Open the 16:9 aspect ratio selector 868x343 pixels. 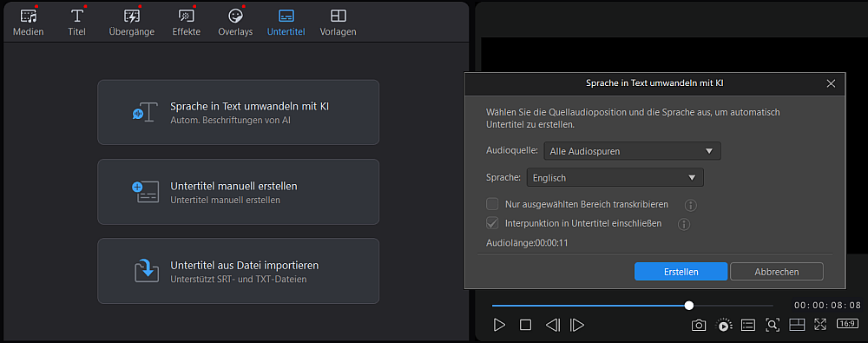(847, 324)
